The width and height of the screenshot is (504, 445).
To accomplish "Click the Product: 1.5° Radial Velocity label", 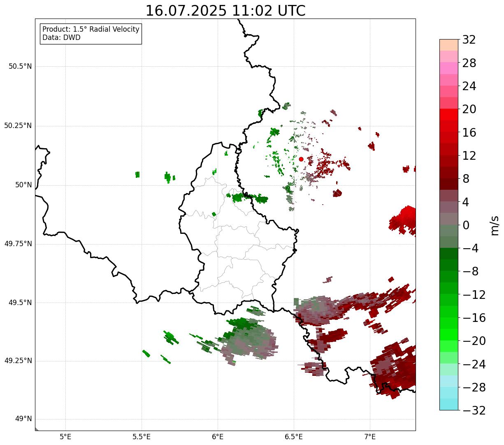I will coord(91,30).
